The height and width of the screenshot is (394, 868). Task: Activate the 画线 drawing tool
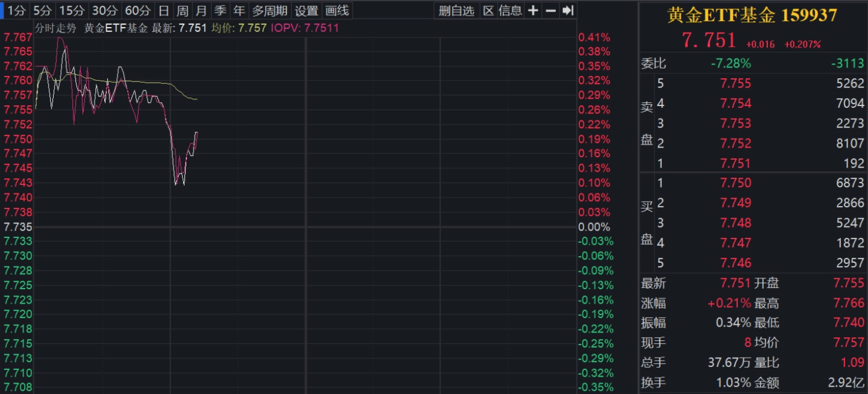pyautogui.click(x=337, y=10)
